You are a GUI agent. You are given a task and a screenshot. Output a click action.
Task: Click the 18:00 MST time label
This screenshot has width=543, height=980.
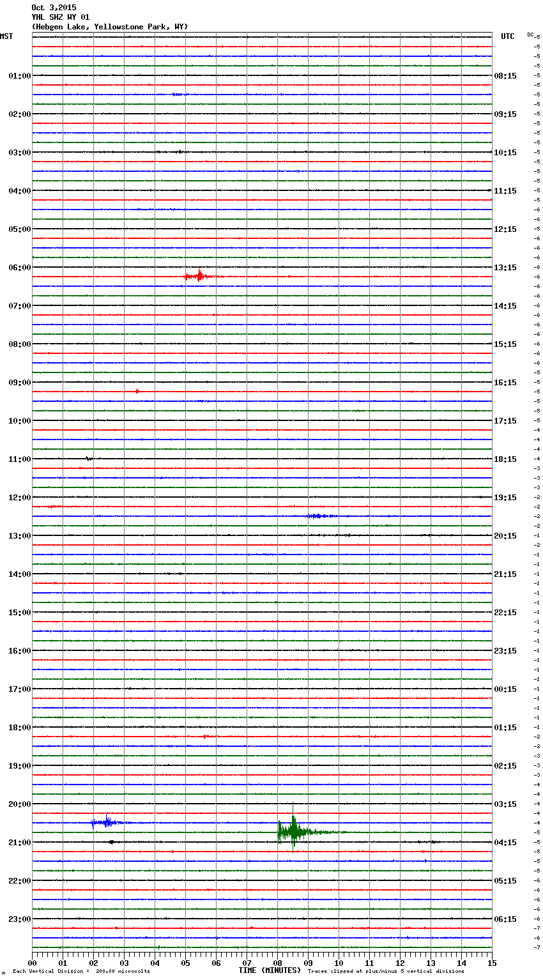[x=20, y=728]
